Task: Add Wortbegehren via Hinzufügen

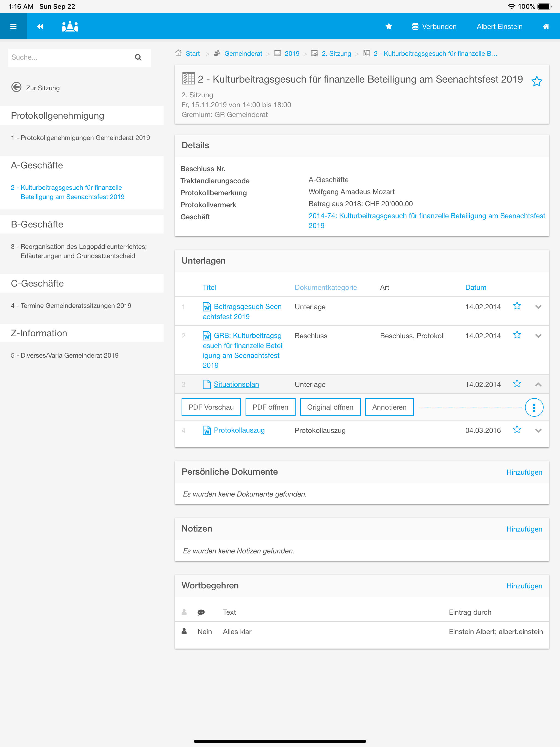Action: [524, 586]
